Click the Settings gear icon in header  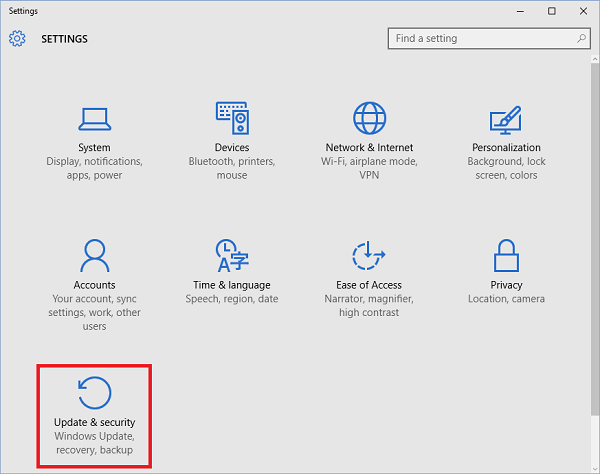(x=17, y=39)
